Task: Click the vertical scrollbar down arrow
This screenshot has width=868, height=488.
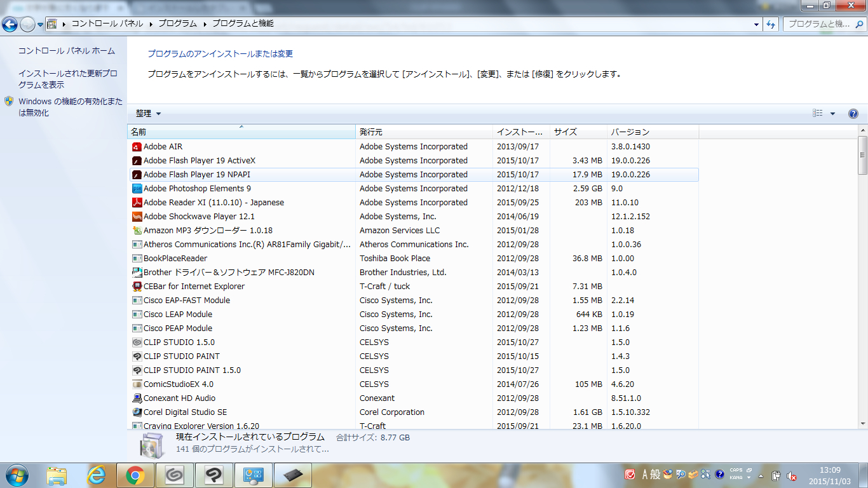Action: coord(862,424)
